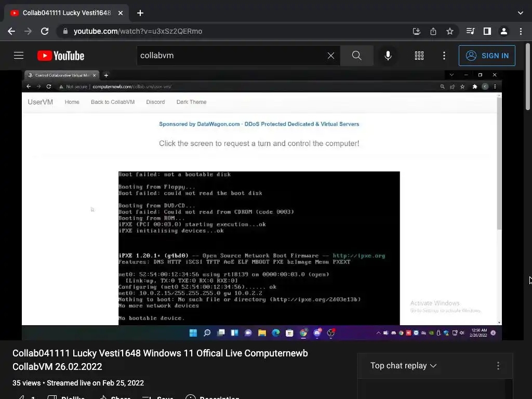The image size is (532, 399).
Task: Open the YouTube apps grid
Action: [419, 56]
